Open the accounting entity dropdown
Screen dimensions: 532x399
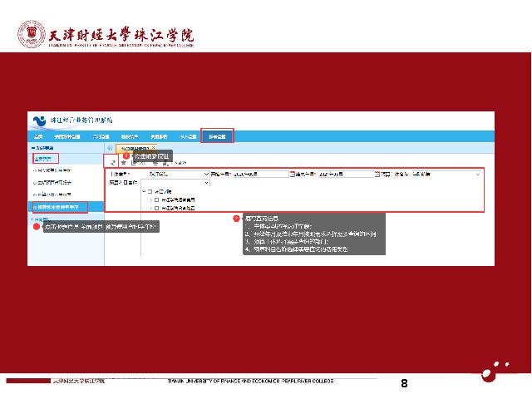click(206, 175)
